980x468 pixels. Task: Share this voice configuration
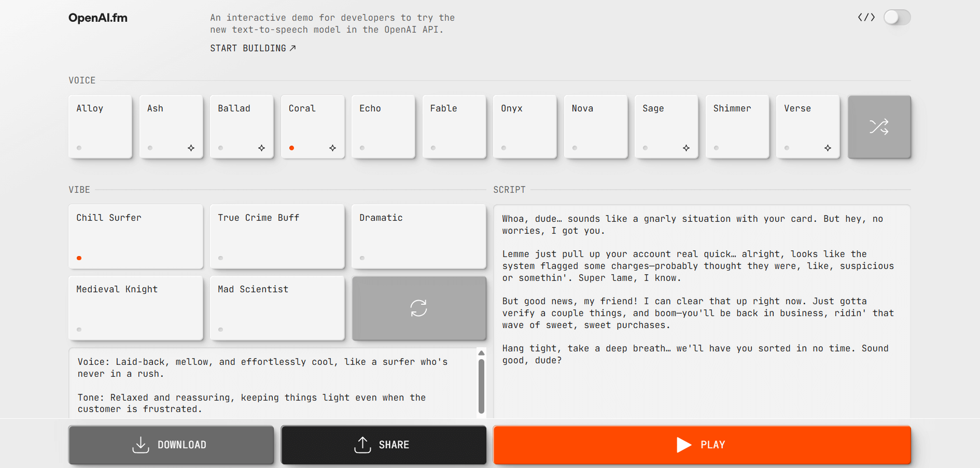pyautogui.click(x=384, y=445)
